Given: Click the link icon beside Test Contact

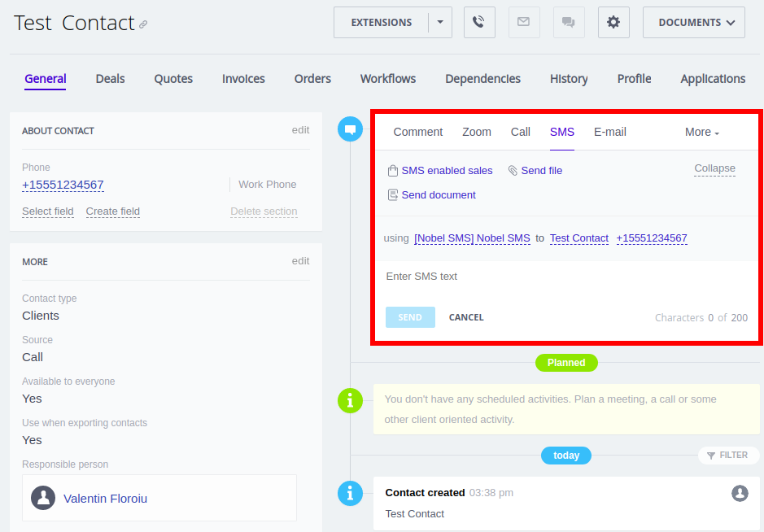Looking at the screenshot, I should coord(143,25).
